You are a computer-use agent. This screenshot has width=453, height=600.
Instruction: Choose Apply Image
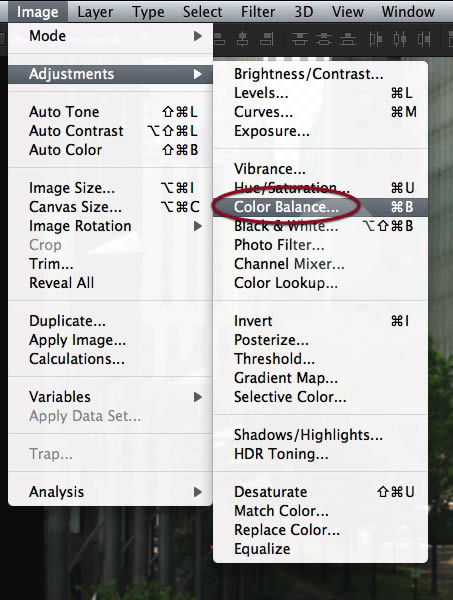pos(110,340)
